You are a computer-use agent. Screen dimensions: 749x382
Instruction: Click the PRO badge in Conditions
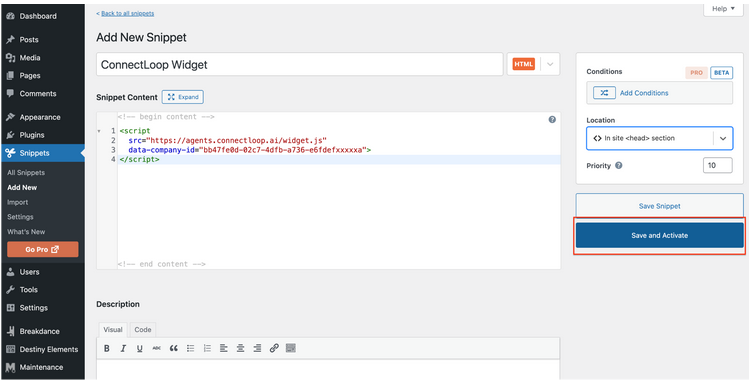[x=696, y=73]
